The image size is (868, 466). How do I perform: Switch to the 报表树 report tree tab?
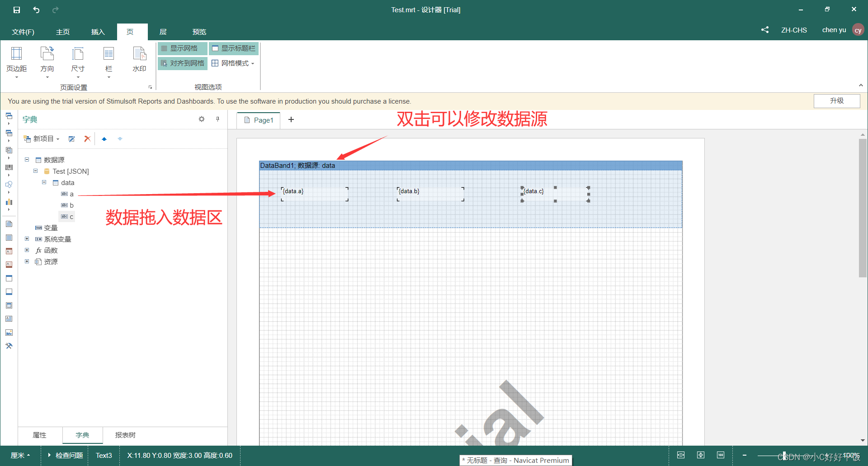point(125,435)
